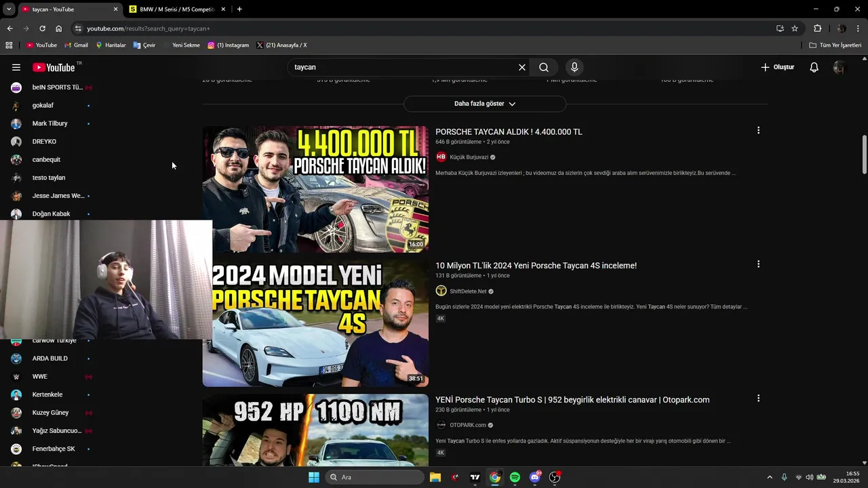Expand results with Daha fazla göster

pos(485,104)
